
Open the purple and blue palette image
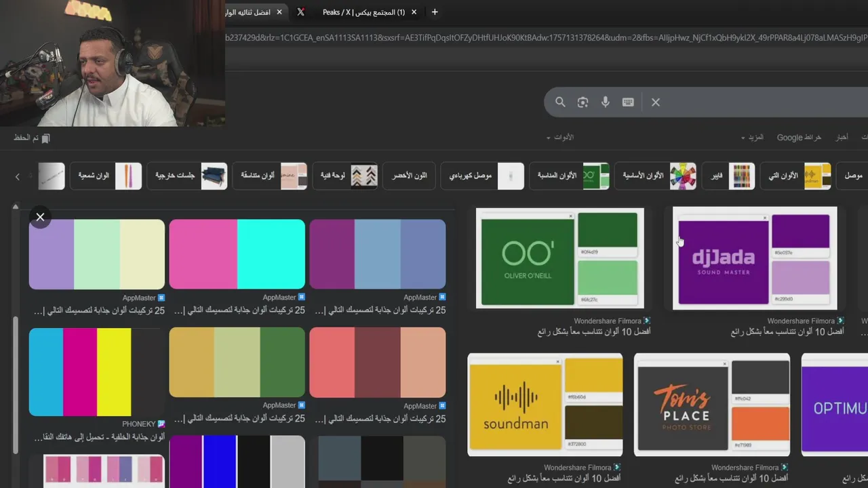click(378, 254)
